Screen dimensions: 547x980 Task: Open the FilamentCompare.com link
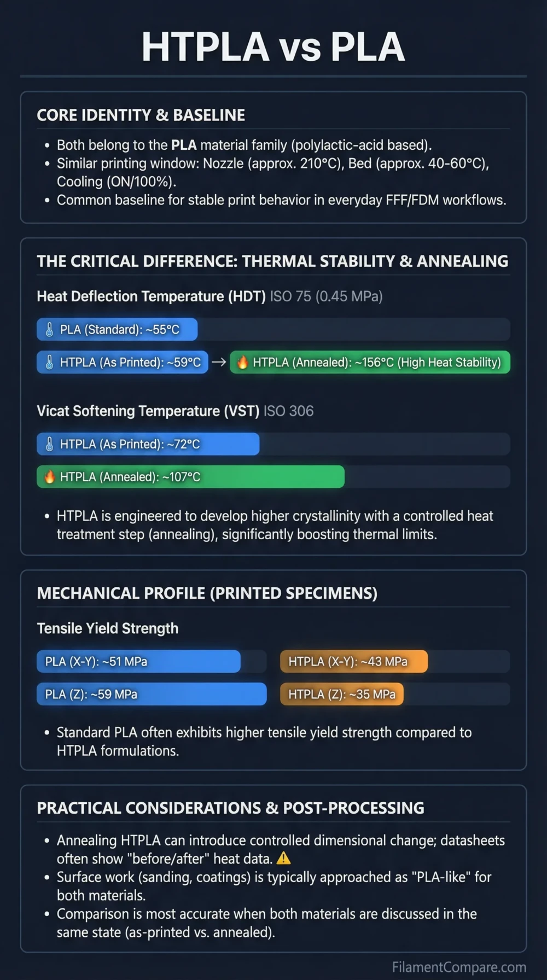tap(458, 967)
